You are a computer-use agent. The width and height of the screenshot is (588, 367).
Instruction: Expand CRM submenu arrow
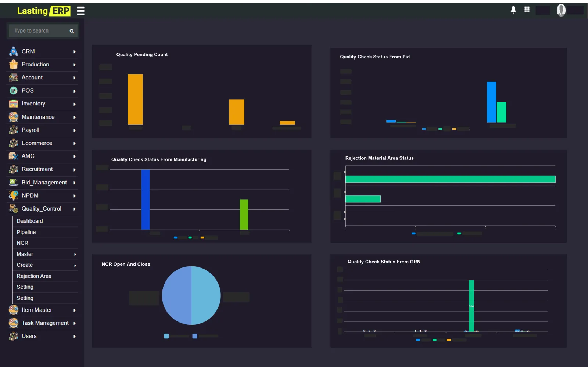click(75, 52)
